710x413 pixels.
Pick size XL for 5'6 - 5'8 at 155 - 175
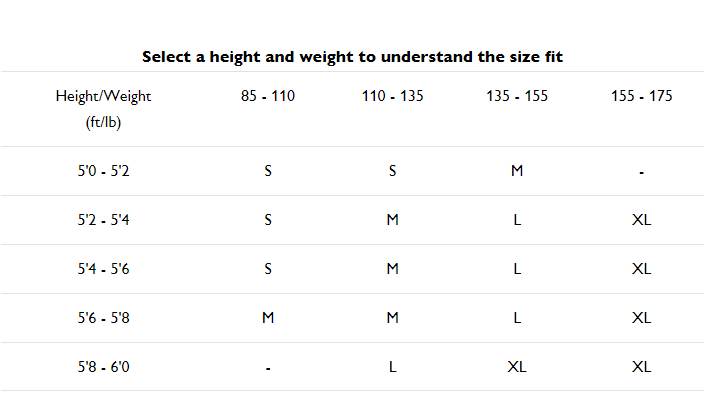[x=641, y=318]
